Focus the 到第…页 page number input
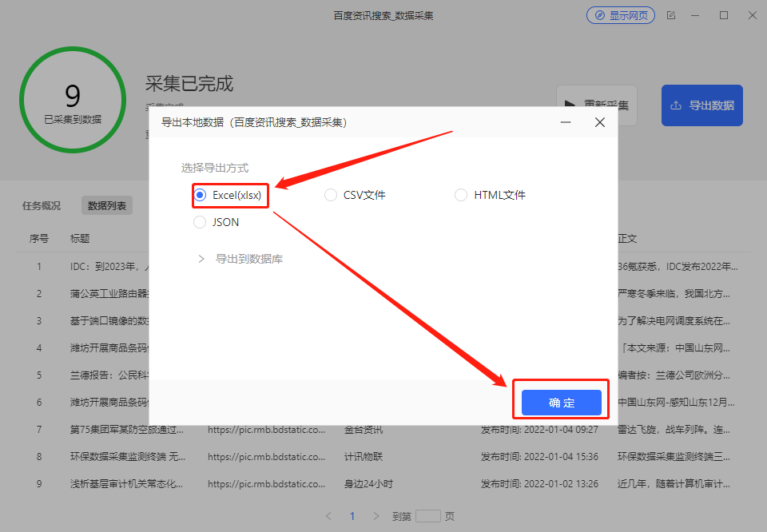This screenshot has height=532, width=767. [x=428, y=516]
